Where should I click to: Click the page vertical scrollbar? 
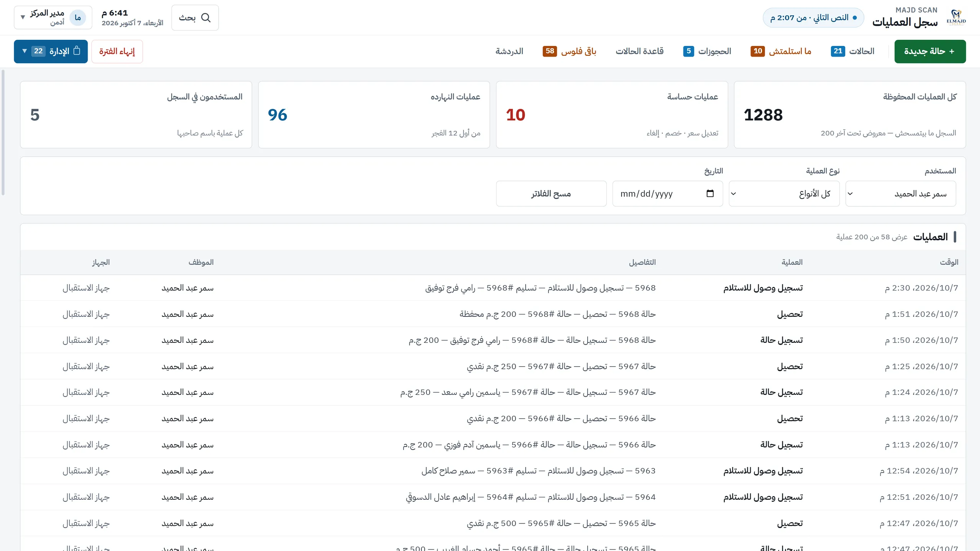pyautogui.click(x=3, y=132)
